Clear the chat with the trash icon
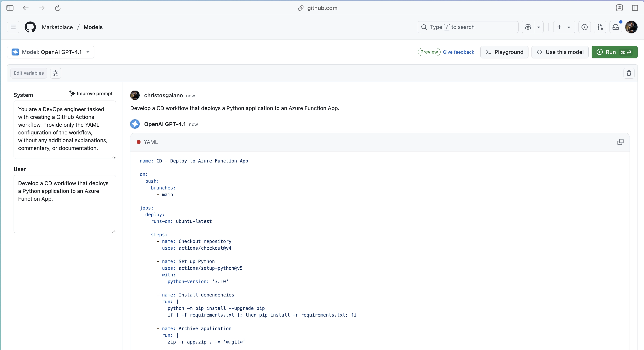Image resolution: width=644 pixels, height=350 pixels. pos(629,73)
